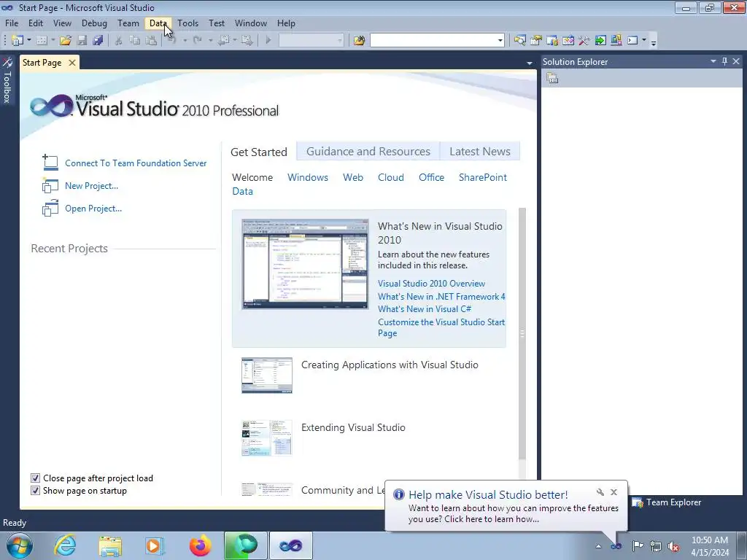Open Visual Studio 2010 Overview link

[x=431, y=284]
